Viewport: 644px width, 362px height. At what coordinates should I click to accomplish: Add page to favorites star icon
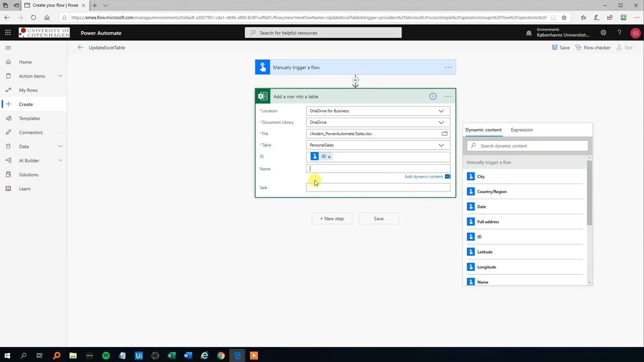pyautogui.click(x=564, y=18)
